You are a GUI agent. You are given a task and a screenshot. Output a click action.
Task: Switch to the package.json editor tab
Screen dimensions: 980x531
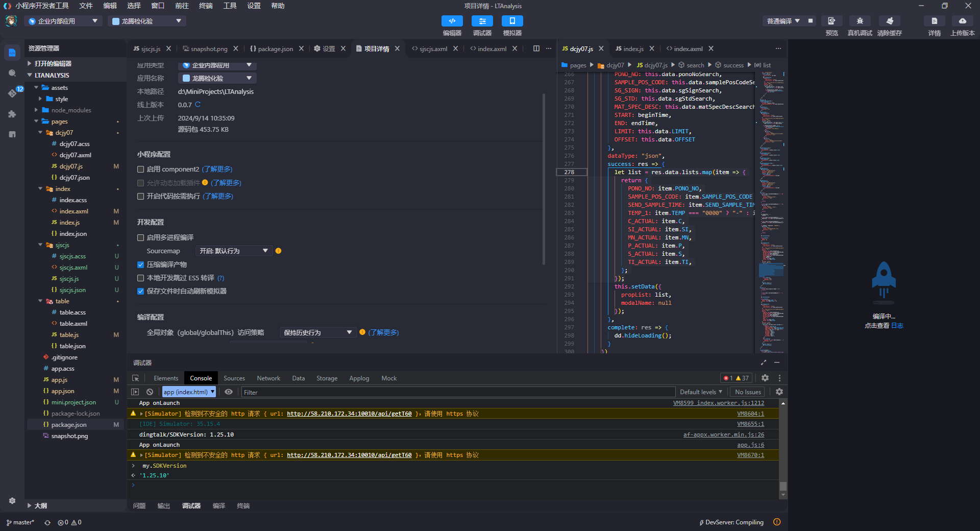tap(275, 49)
